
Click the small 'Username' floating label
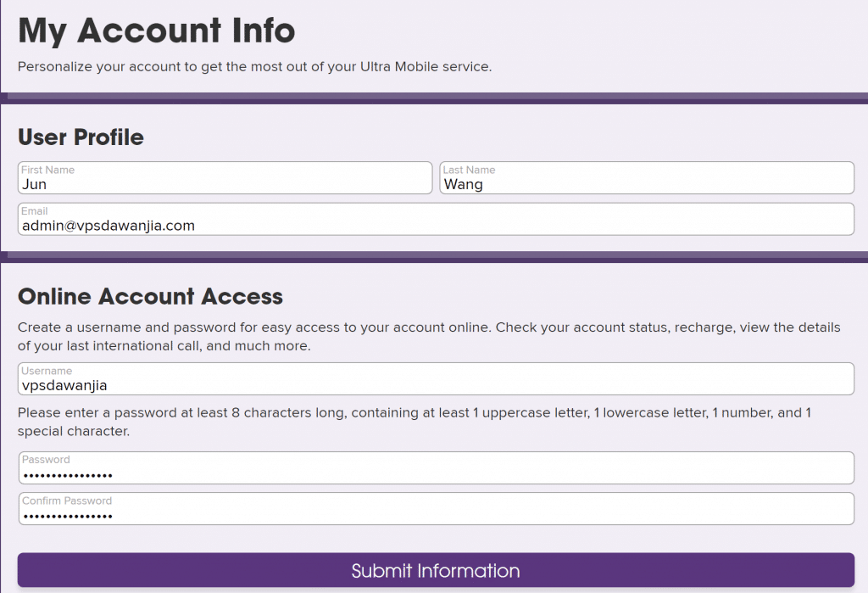47,371
